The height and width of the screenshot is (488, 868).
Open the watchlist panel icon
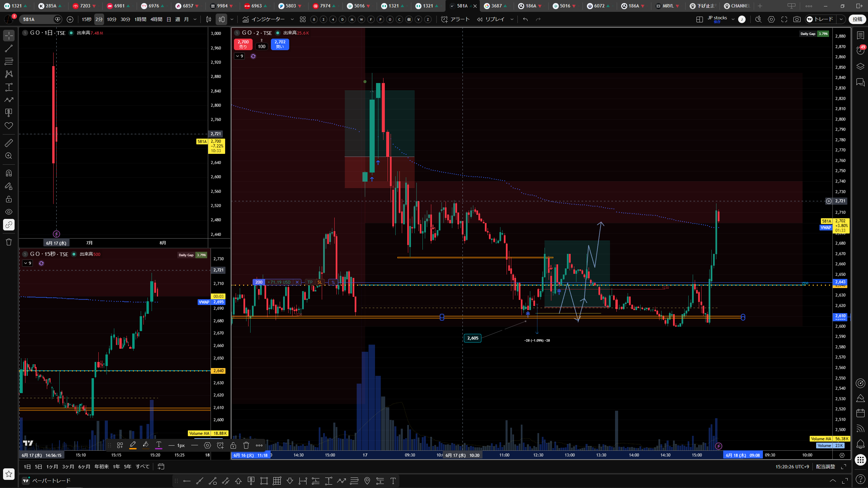pos(860,35)
